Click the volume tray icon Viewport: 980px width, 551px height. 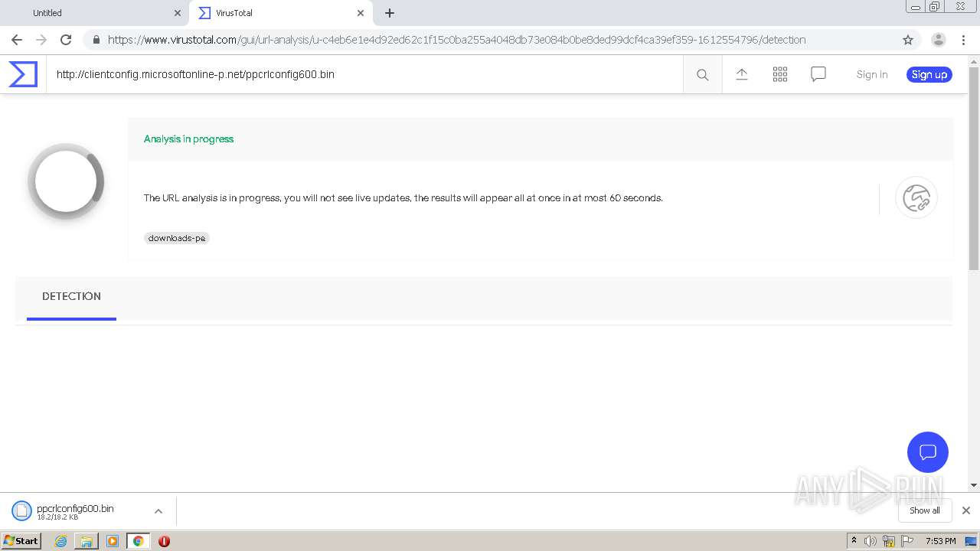coord(871,541)
